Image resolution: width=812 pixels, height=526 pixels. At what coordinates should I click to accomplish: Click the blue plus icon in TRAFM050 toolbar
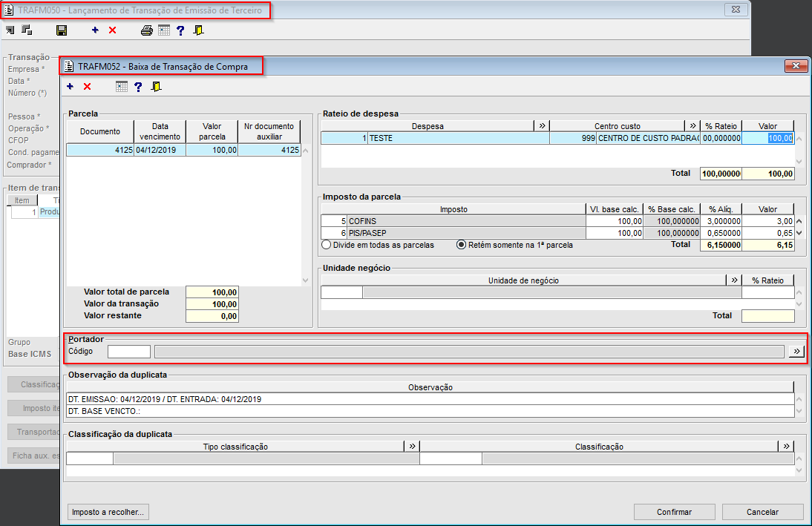[x=95, y=30]
